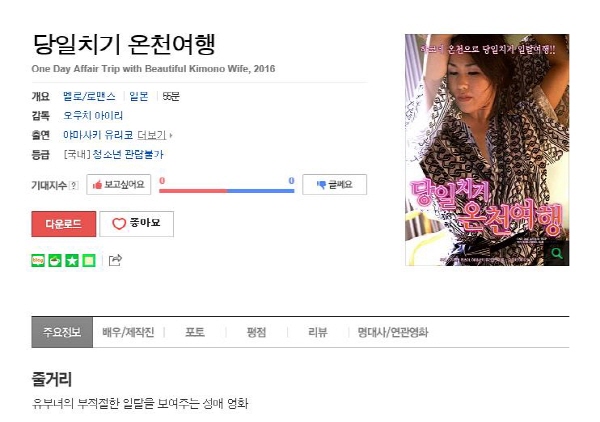Viewport: 600px width, 422px height.
Task: Share to blog via green blog icon
Action: [x=38, y=261]
